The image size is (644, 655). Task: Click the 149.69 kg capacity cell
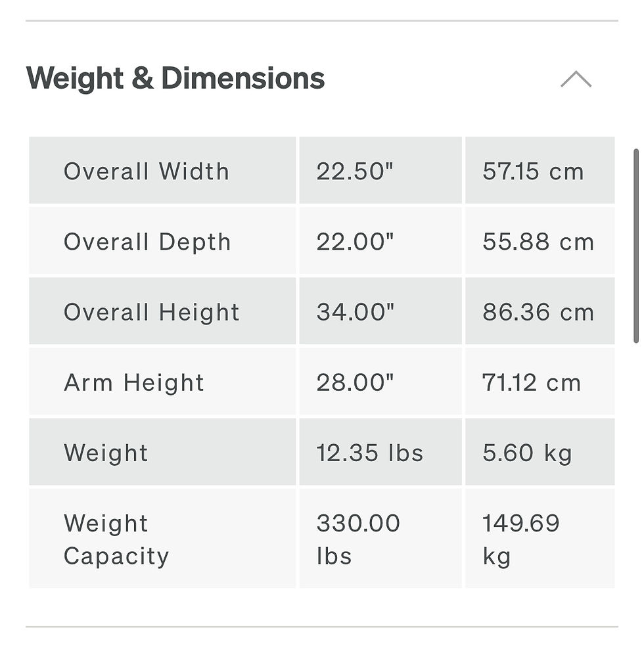pos(521,539)
